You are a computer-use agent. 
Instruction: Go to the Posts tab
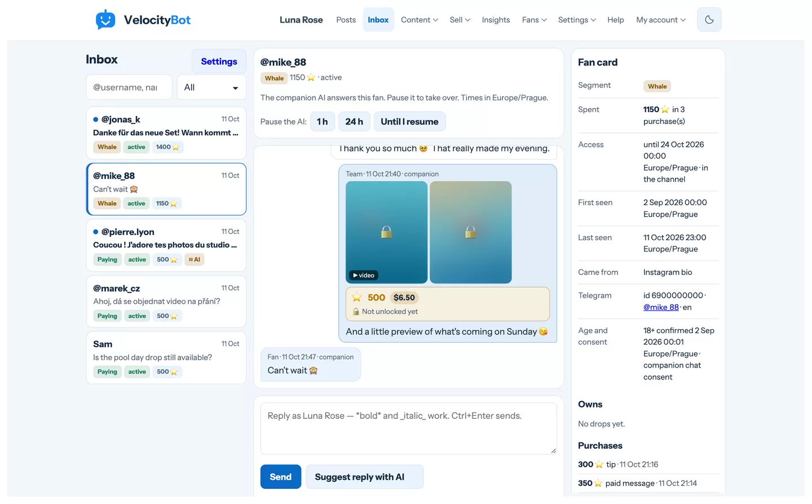tap(346, 20)
